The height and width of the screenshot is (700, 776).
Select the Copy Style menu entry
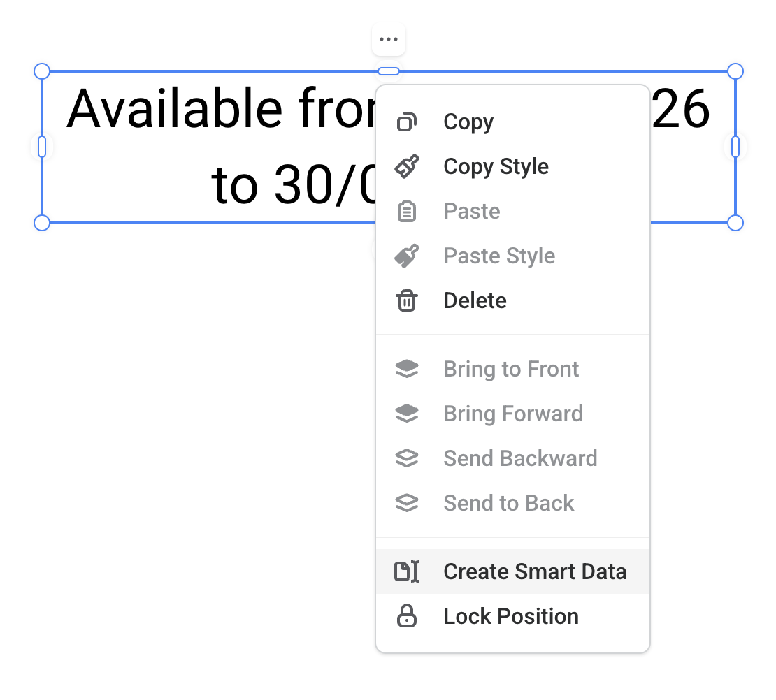pos(512,166)
